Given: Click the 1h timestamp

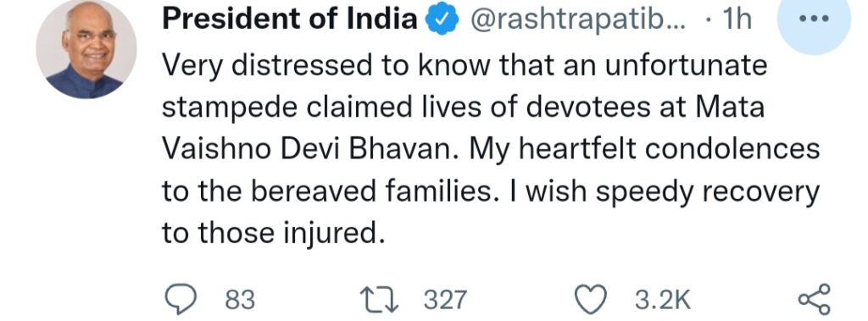Looking at the screenshot, I should [x=737, y=20].
